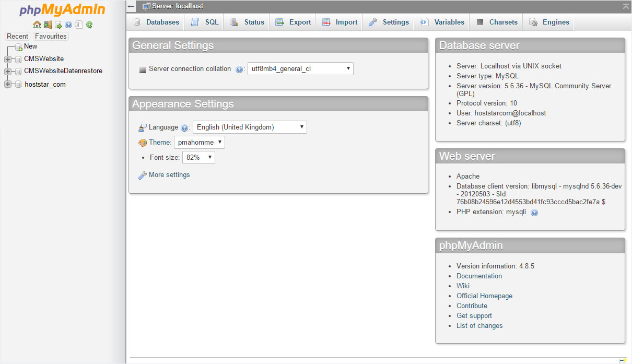Select the CMSWebsite database name

[44, 58]
